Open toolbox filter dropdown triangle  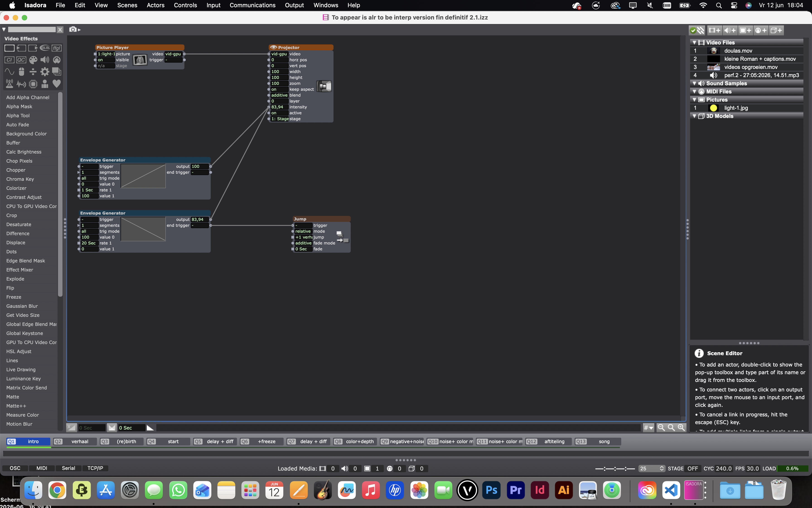click(x=4, y=29)
